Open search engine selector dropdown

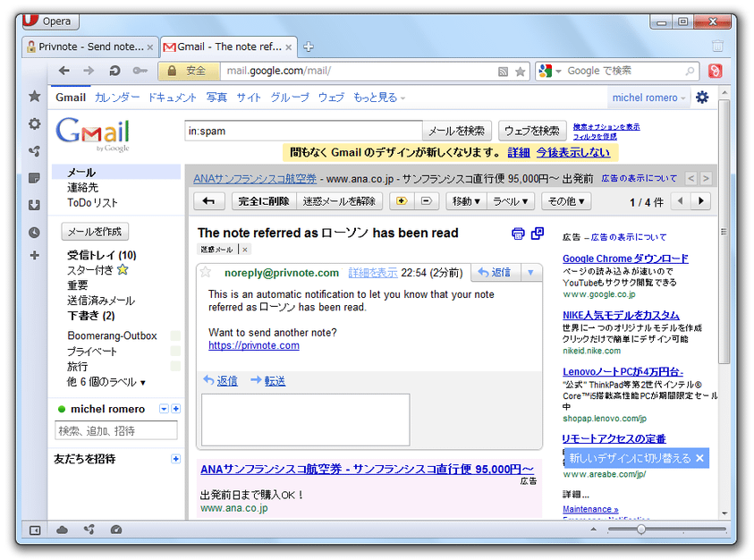(x=550, y=72)
